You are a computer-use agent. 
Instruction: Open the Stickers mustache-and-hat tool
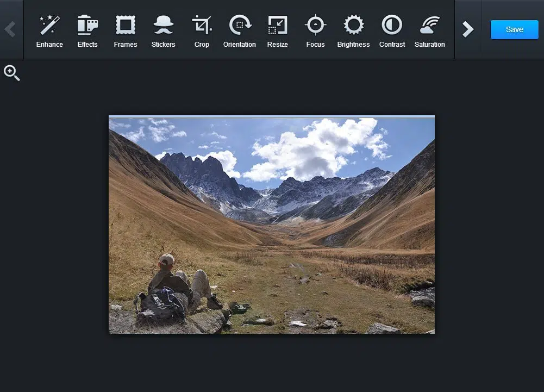tap(163, 26)
